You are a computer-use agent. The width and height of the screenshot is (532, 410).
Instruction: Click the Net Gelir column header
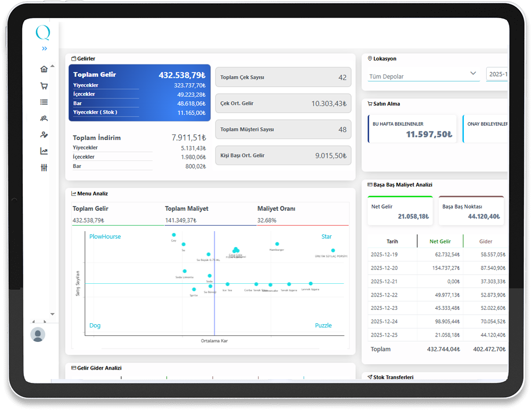440,241
